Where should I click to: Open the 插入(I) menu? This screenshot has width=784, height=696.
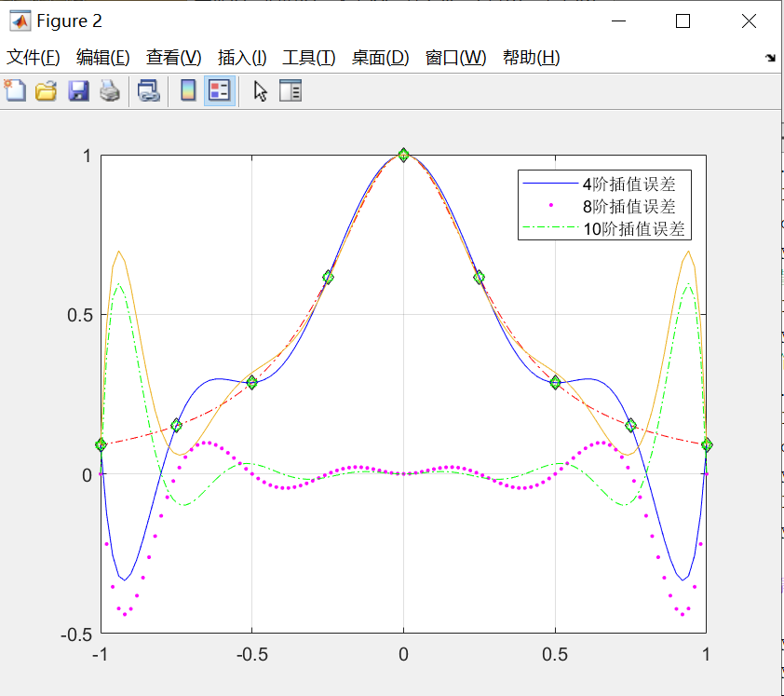click(242, 58)
